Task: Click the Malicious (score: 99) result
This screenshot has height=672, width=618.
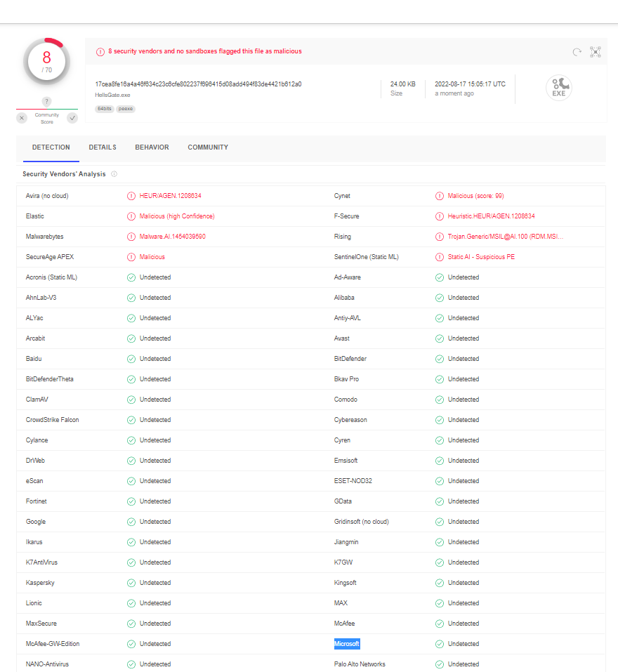Action: pos(475,196)
